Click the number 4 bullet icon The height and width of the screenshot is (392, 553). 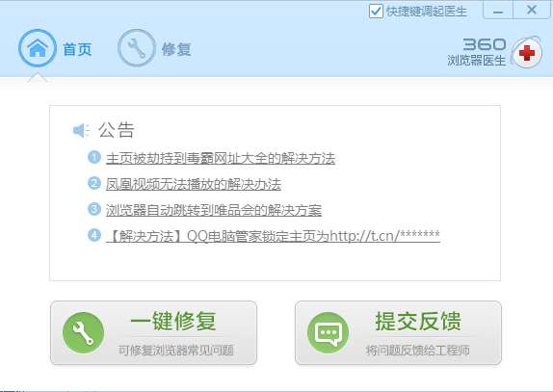tap(94, 235)
